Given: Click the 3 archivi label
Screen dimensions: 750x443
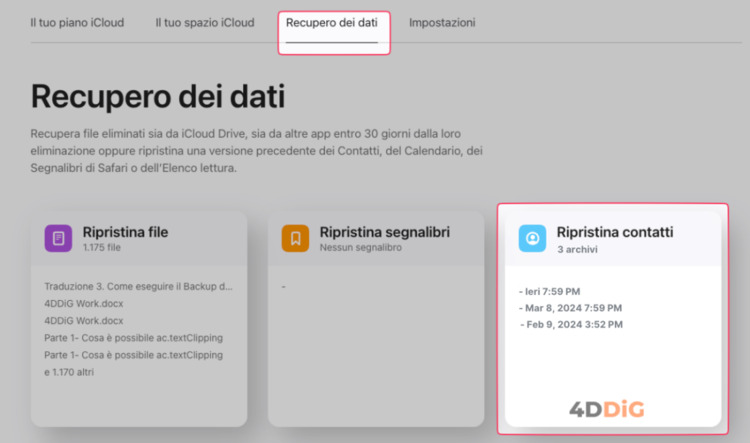Looking at the screenshot, I should tap(577, 249).
